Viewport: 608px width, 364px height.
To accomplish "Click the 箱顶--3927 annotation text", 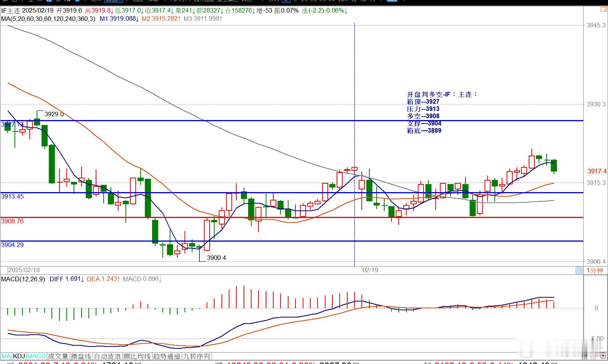I will pos(423,101).
